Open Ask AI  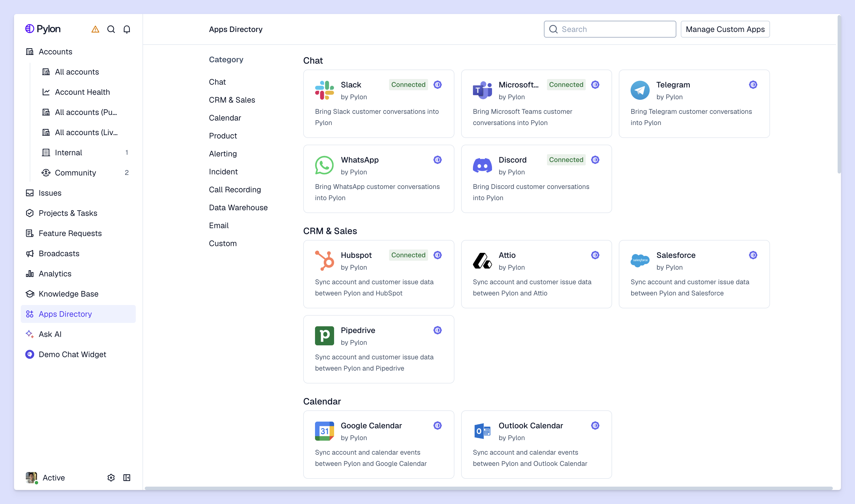(78, 334)
